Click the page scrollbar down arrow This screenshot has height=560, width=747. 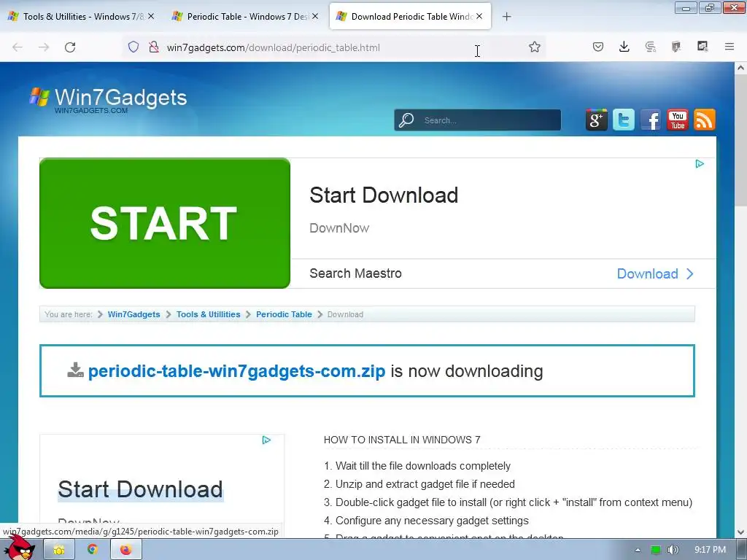pos(741,532)
